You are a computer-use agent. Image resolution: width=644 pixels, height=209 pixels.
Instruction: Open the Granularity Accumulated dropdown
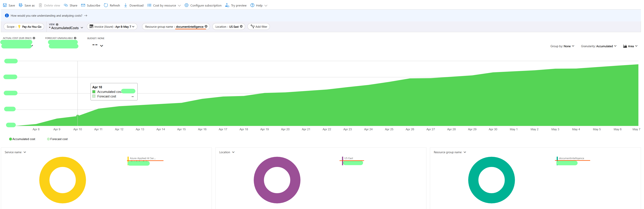coord(598,46)
